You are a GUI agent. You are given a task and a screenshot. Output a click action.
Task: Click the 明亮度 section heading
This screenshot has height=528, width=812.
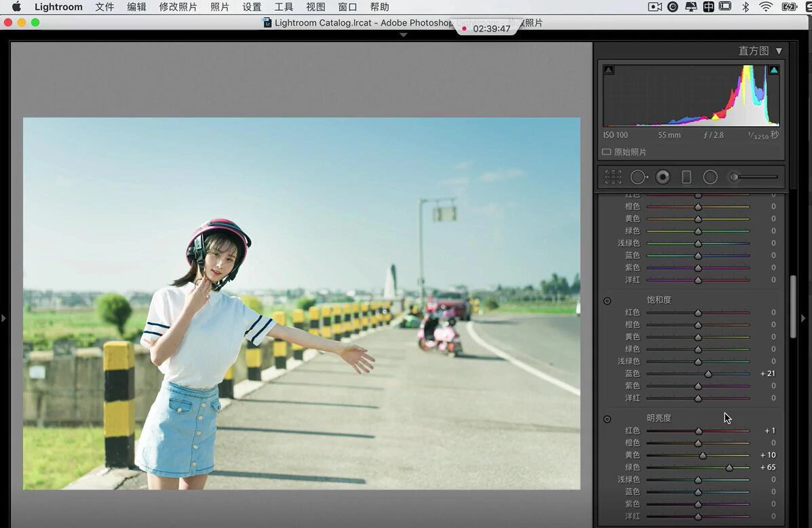(659, 418)
